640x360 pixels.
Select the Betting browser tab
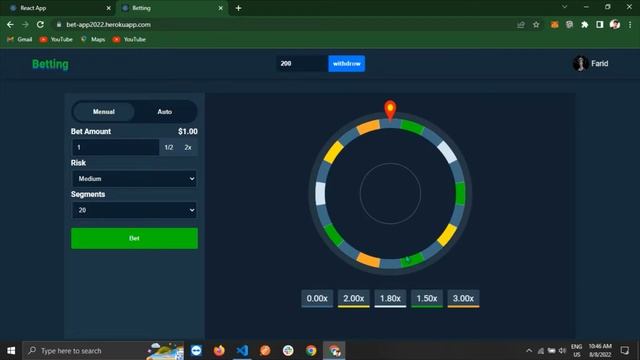[172, 8]
